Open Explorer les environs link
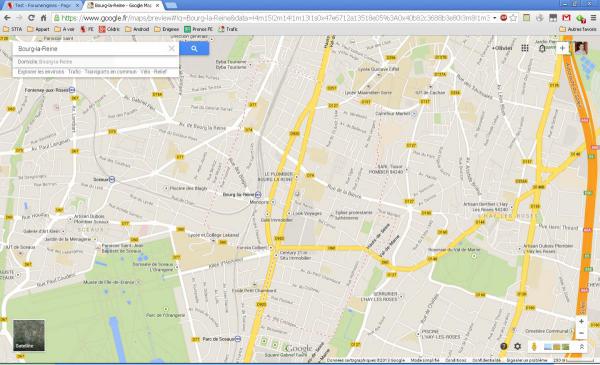 [x=41, y=72]
